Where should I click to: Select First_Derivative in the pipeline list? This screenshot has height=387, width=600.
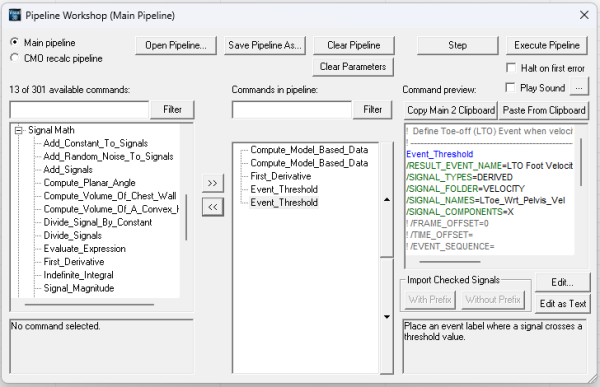tap(280, 176)
